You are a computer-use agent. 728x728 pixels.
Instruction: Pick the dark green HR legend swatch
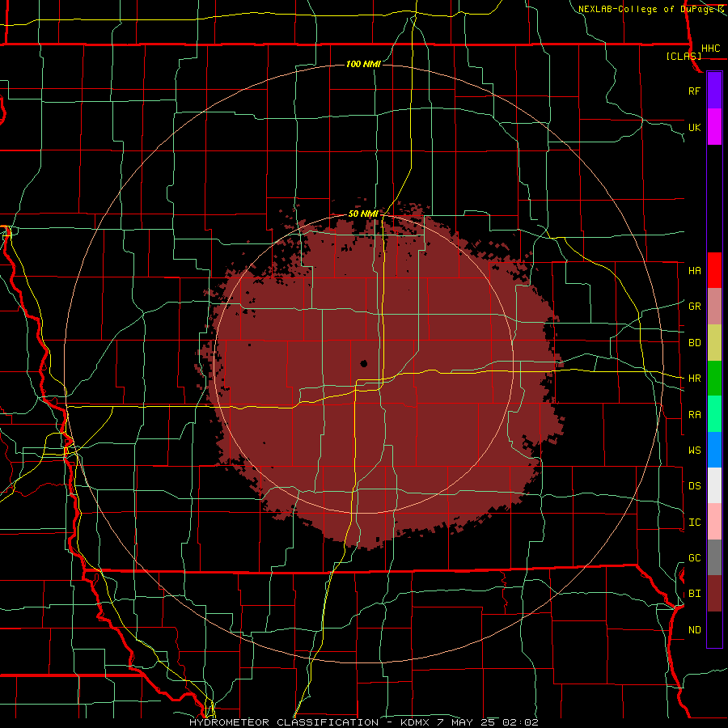714,379
